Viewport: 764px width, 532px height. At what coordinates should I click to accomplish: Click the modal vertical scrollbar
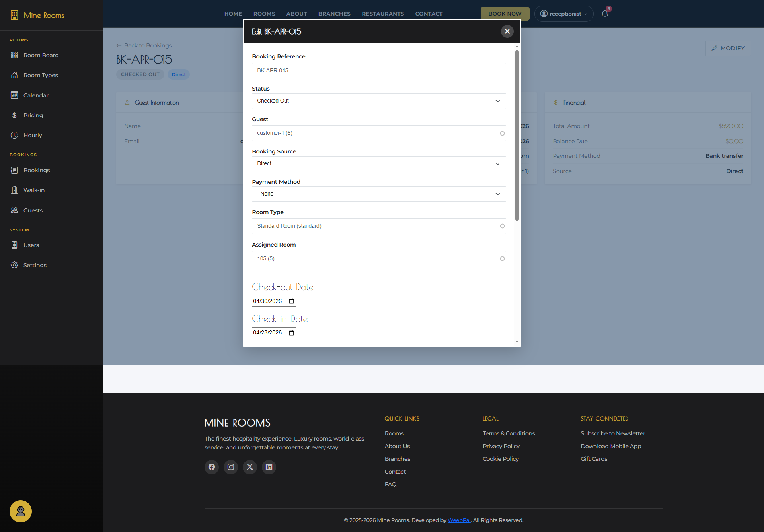click(517, 135)
